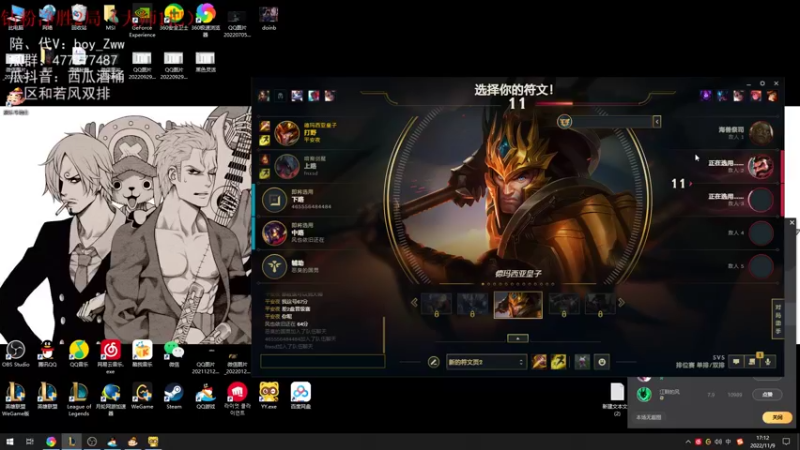The width and height of the screenshot is (800, 450).
Task: Open Steam desktop shortcut
Action: (173, 396)
